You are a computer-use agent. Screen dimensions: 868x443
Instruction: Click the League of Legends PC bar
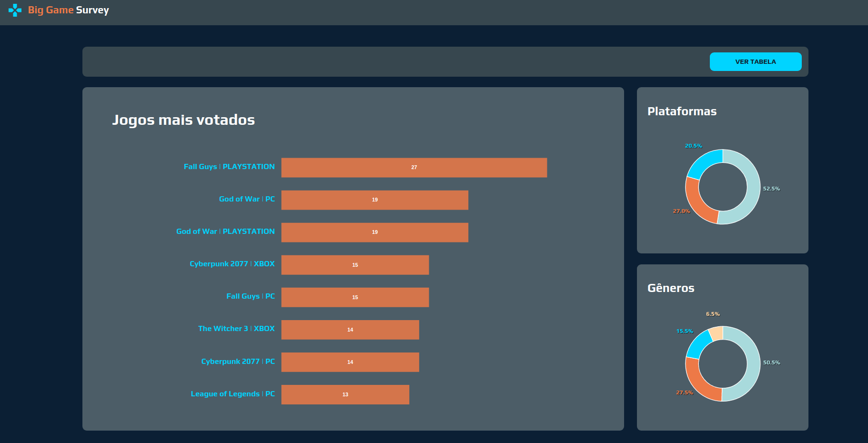coord(345,394)
